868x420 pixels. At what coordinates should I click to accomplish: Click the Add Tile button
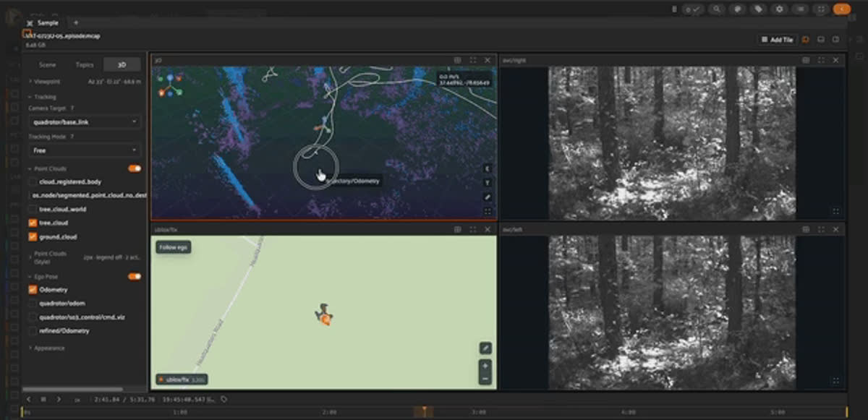tap(777, 40)
